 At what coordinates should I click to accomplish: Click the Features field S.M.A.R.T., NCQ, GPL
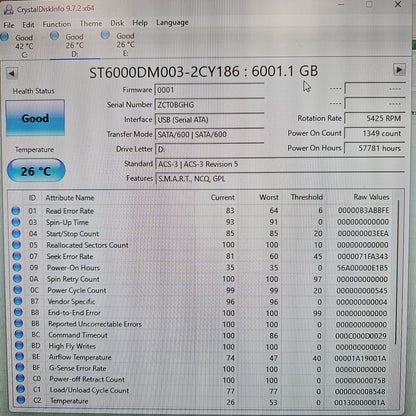pyautogui.click(x=280, y=179)
